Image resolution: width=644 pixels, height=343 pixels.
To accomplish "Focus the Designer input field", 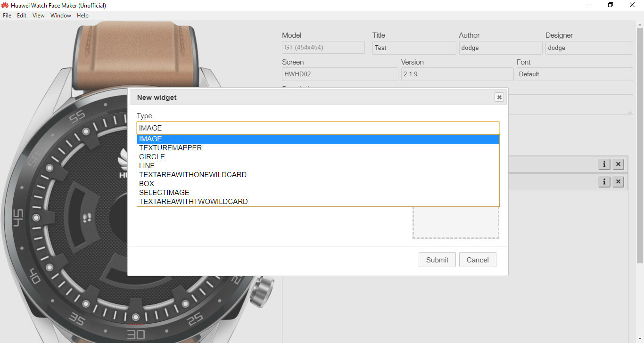I will tap(589, 48).
